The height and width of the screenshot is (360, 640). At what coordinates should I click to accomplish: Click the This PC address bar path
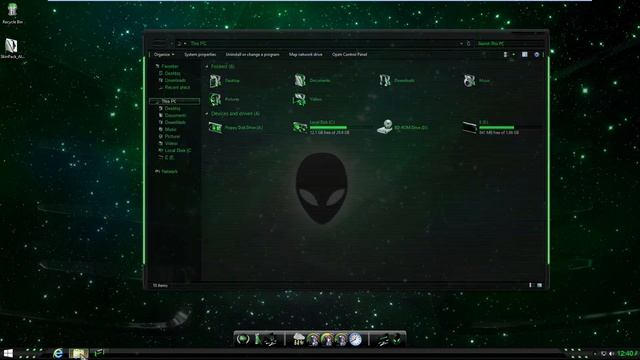click(x=198, y=43)
